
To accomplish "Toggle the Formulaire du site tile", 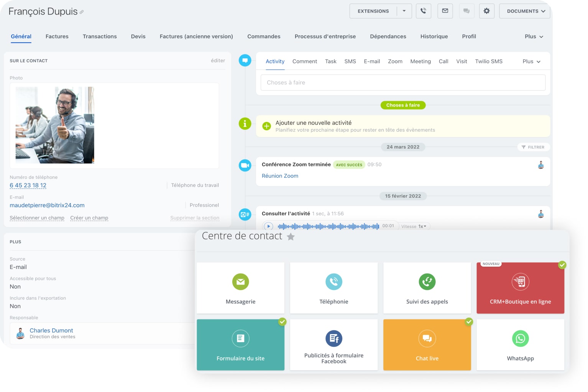I will (x=240, y=345).
